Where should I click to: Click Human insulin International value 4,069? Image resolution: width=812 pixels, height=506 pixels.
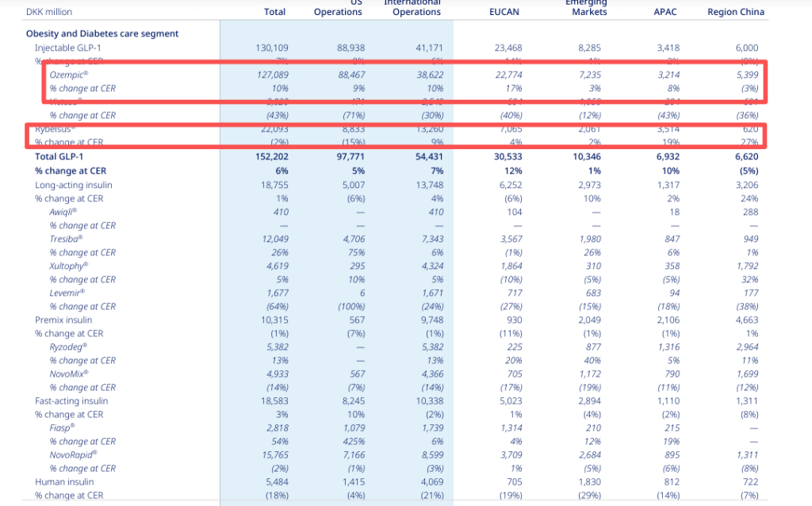click(x=432, y=481)
